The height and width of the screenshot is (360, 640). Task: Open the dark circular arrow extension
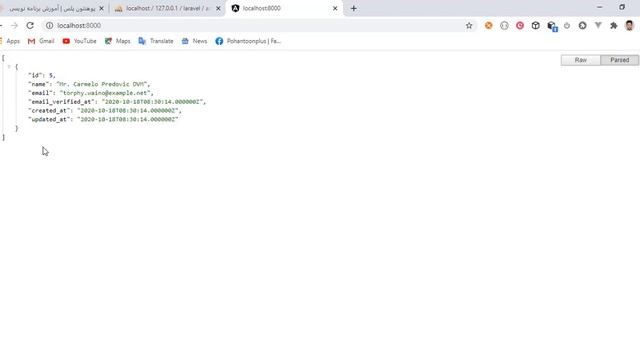(582, 25)
